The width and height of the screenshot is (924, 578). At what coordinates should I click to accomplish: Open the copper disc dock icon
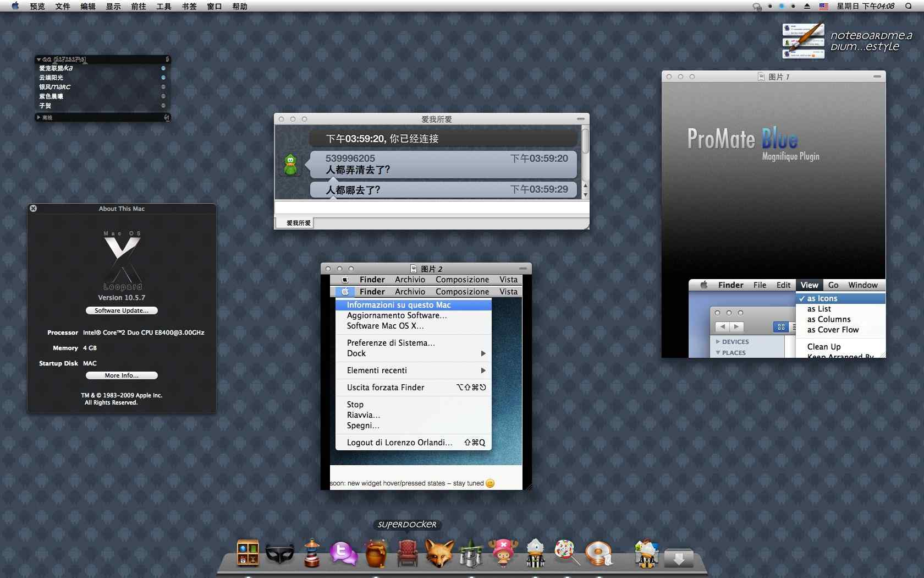click(x=598, y=554)
